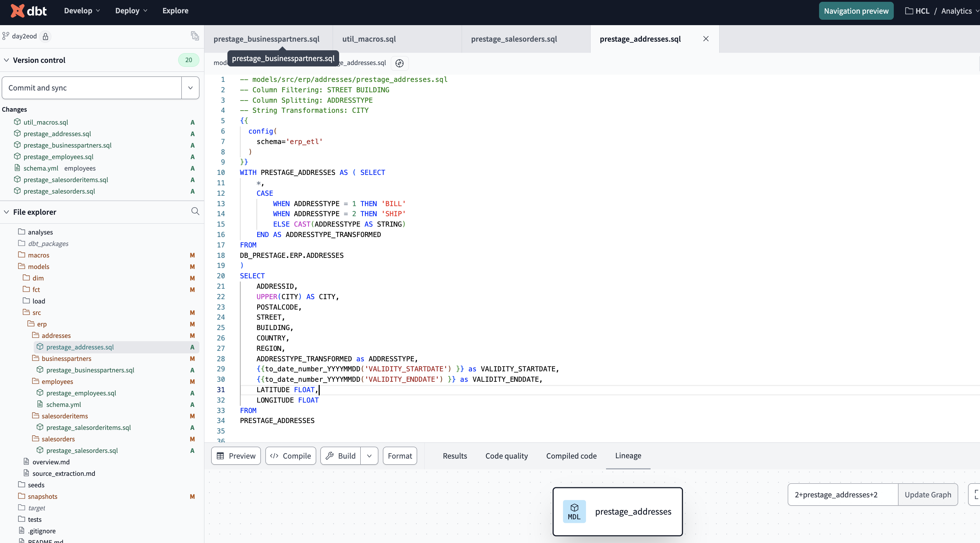Click the git branch icon beside day2eod

point(5,36)
